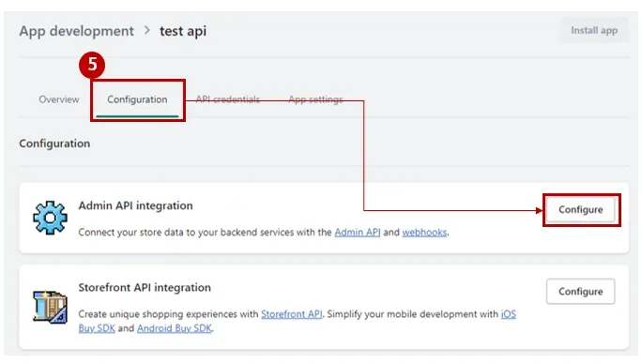
Task: Click the test api breadcrumb title
Action: tap(183, 31)
